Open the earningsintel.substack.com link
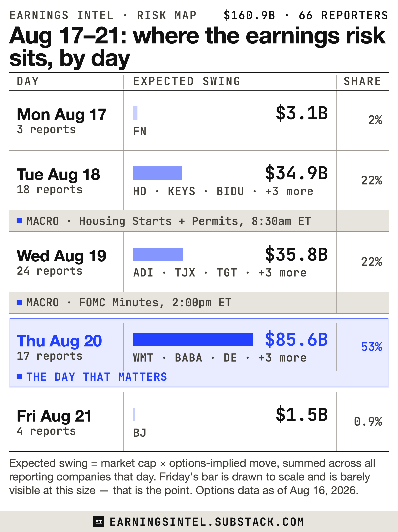Image resolution: width=398 pixels, height=532 pixels. click(207, 522)
